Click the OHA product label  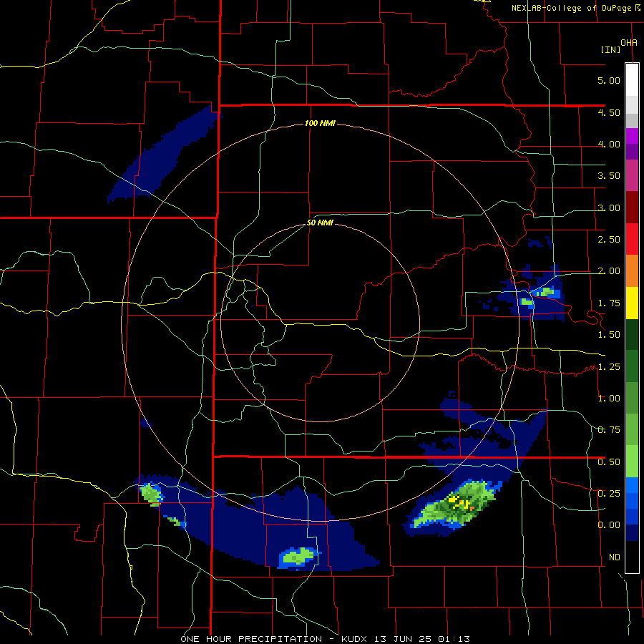629,42
